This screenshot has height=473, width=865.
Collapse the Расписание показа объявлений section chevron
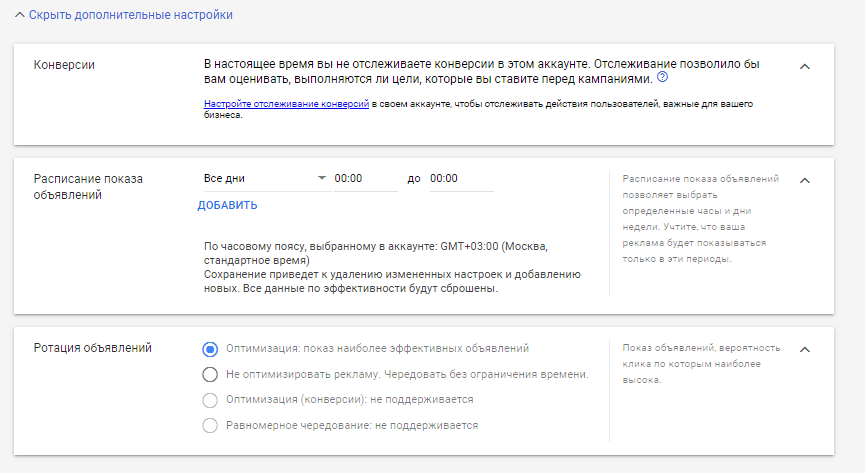tap(805, 180)
